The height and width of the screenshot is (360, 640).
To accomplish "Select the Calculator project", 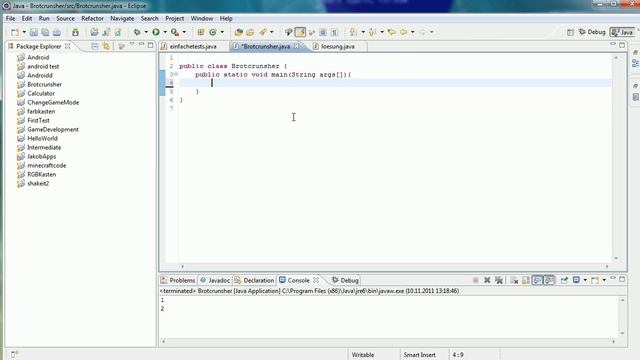I will pyautogui.click(x=41, y=93).
